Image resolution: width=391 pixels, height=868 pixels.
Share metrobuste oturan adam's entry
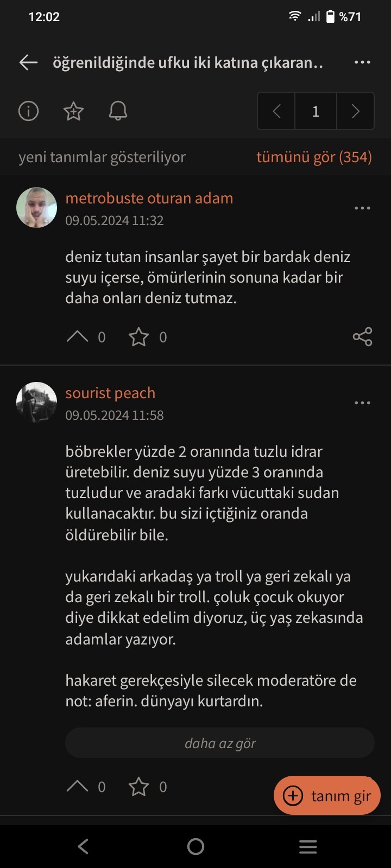point(362,337)
